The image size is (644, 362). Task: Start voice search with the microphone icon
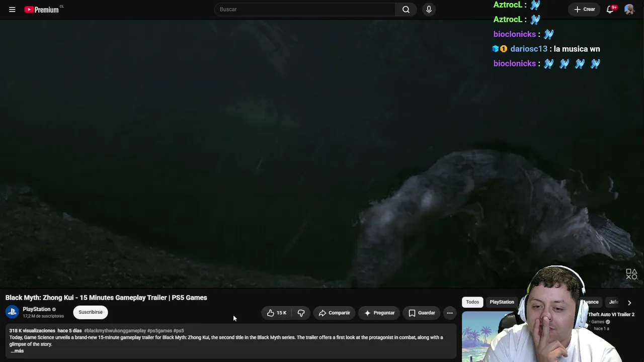[429, 10]
